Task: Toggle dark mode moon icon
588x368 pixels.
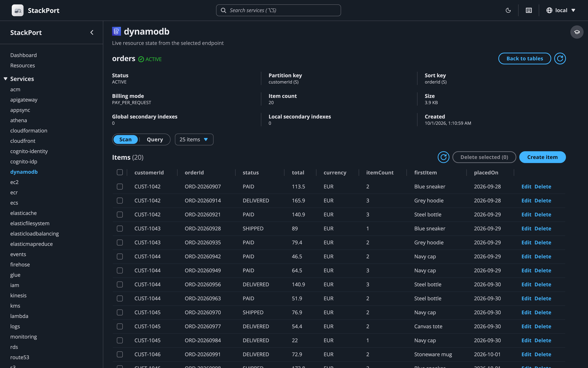Action: point(508,10)
